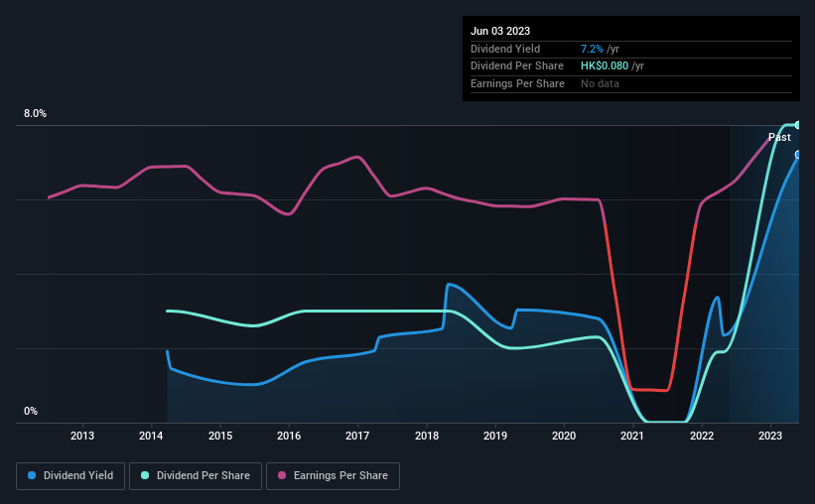Select the 2013 tick on the time axis

tap(82, 436)
